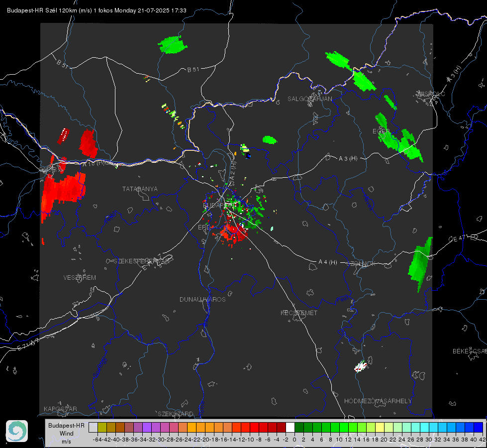Select the yellow legend swatch between 18 and 20

(x=380, y=427)
